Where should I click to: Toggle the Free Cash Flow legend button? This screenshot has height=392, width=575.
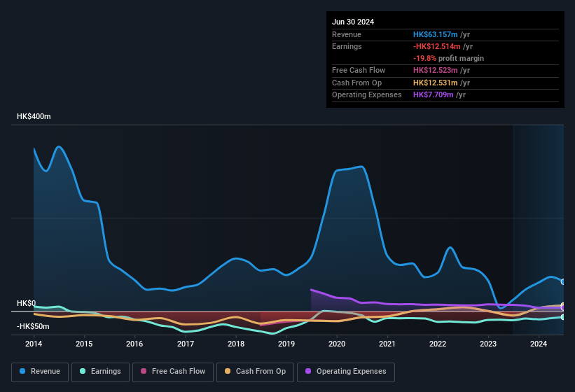click(173, 372)
